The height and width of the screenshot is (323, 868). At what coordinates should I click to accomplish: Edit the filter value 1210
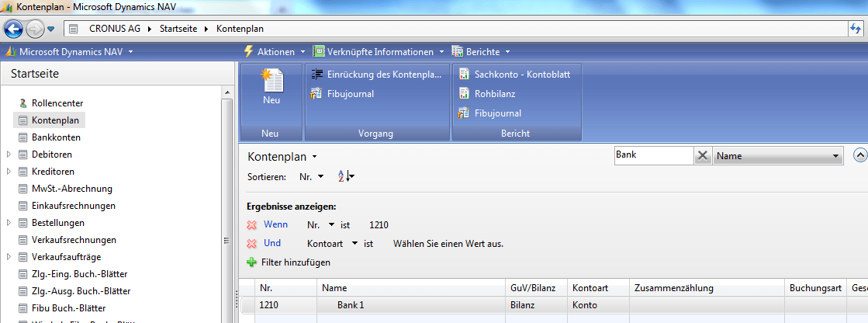click(x=379, y=225)
